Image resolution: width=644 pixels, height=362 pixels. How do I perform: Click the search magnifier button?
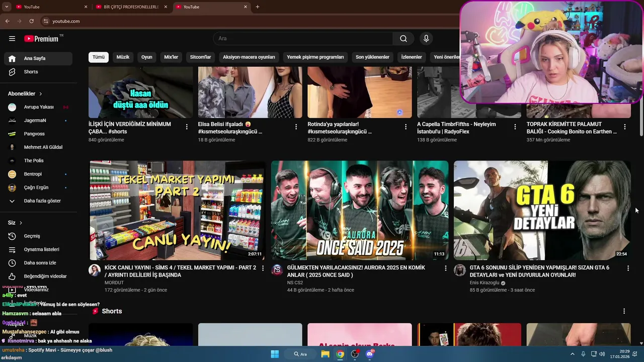tap(404, 39)
